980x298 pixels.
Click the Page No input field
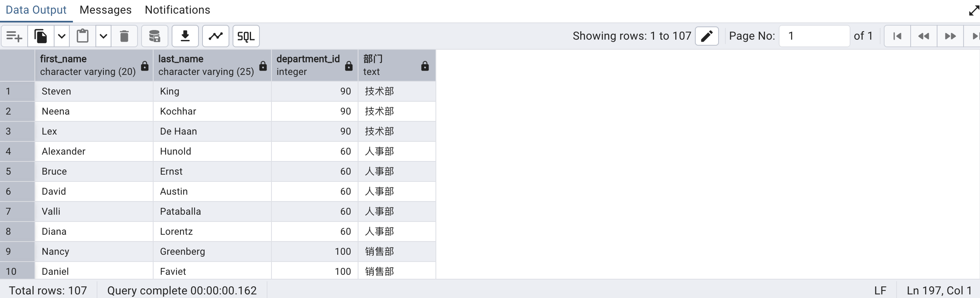pyautogui.click(x=814, y=36)
